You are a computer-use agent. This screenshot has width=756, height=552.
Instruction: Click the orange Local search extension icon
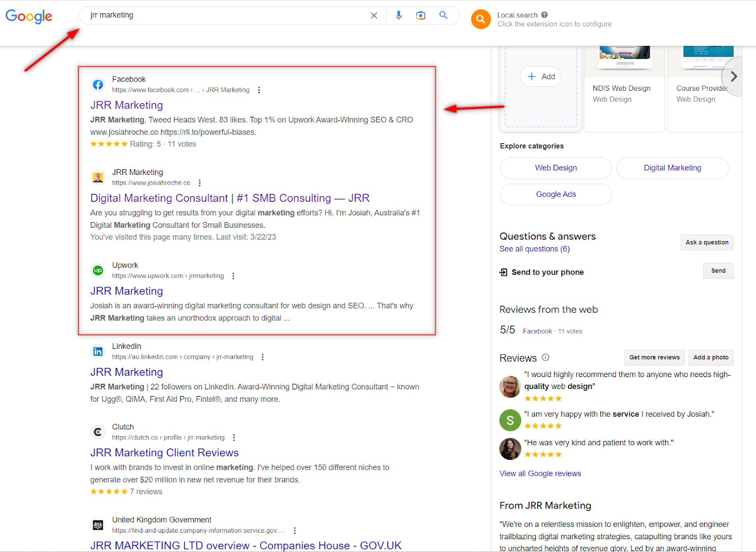click(x=481, y=19)
